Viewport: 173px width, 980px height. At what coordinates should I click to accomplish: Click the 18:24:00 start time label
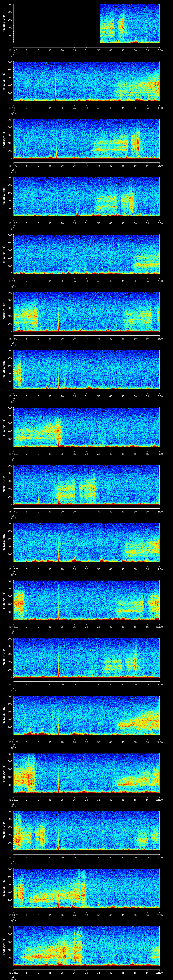coord(13,915)
